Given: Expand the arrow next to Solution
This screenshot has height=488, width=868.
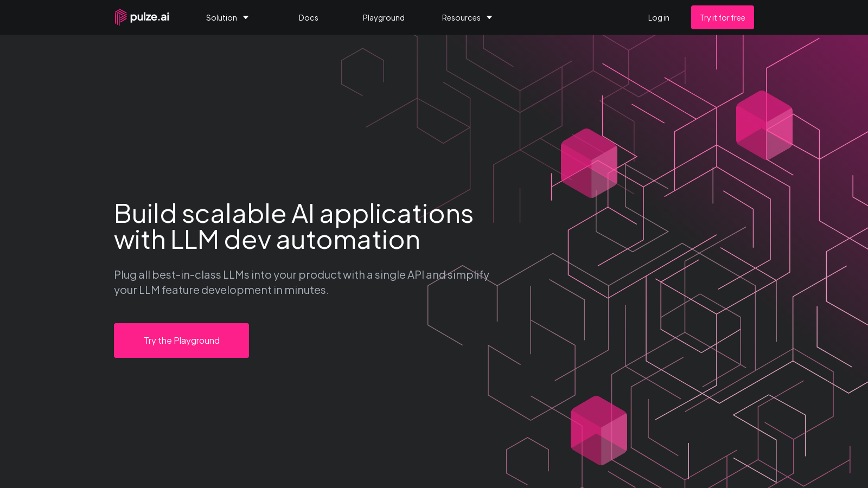Looking at the screenshot, I should pos(246,18).
